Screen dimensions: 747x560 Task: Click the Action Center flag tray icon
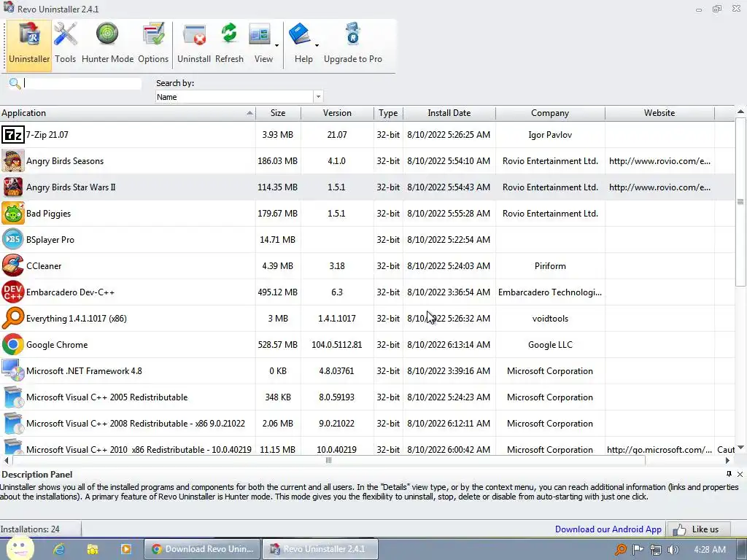click(x=638, y=550)
